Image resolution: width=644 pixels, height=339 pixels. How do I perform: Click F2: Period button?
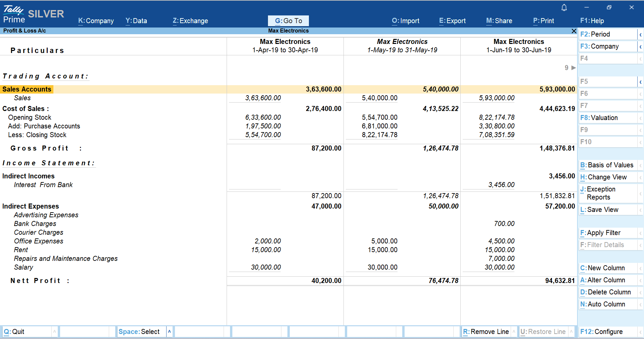(x=608, y=35)
